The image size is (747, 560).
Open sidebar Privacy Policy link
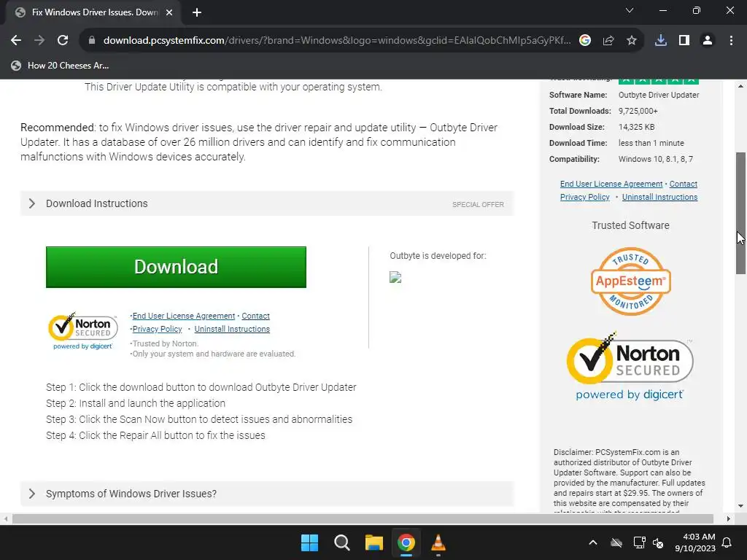[x=584, y=197]
